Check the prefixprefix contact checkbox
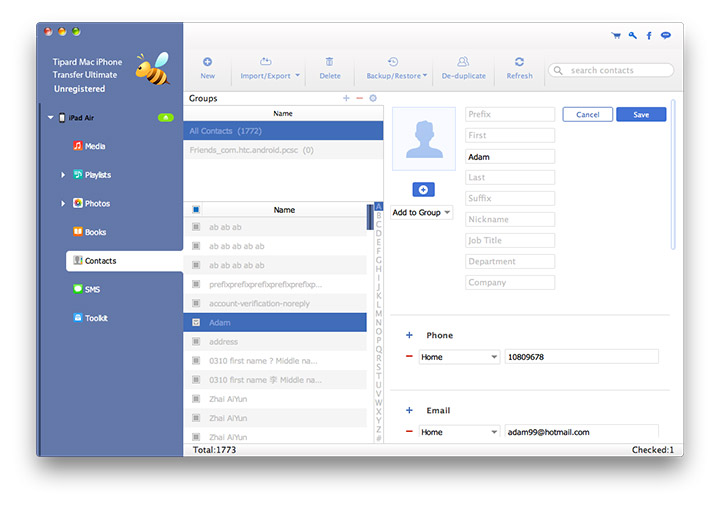 point(196,284)
